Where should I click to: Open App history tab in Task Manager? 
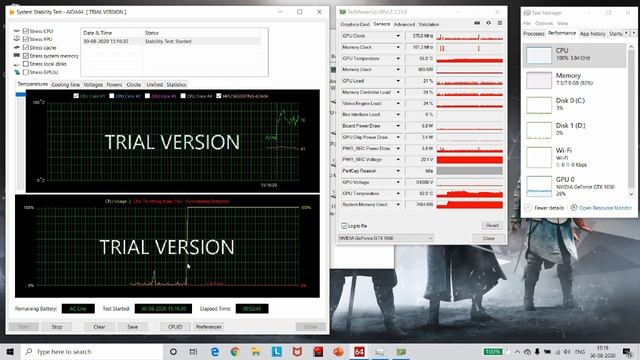point(592,34)
